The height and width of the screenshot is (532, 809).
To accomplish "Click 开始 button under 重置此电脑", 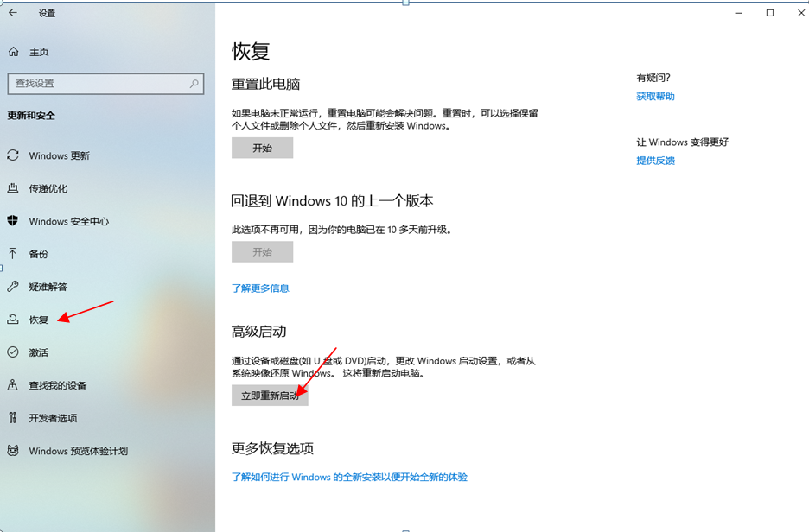I will click(262, 148).
